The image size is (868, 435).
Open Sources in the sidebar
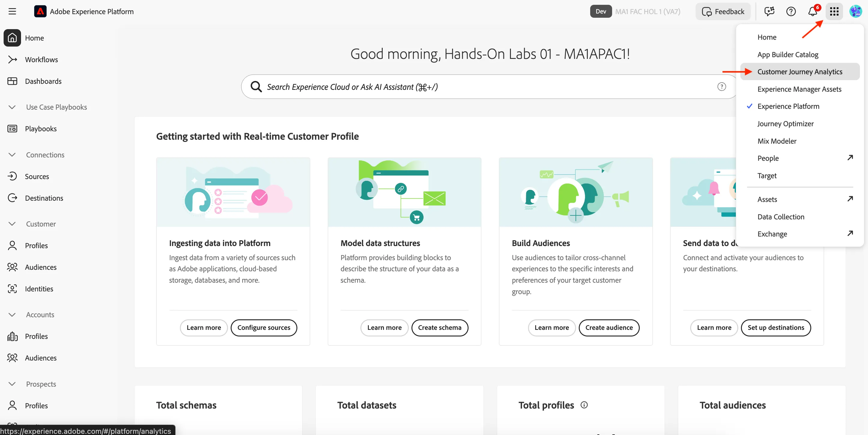pos(37,176)
